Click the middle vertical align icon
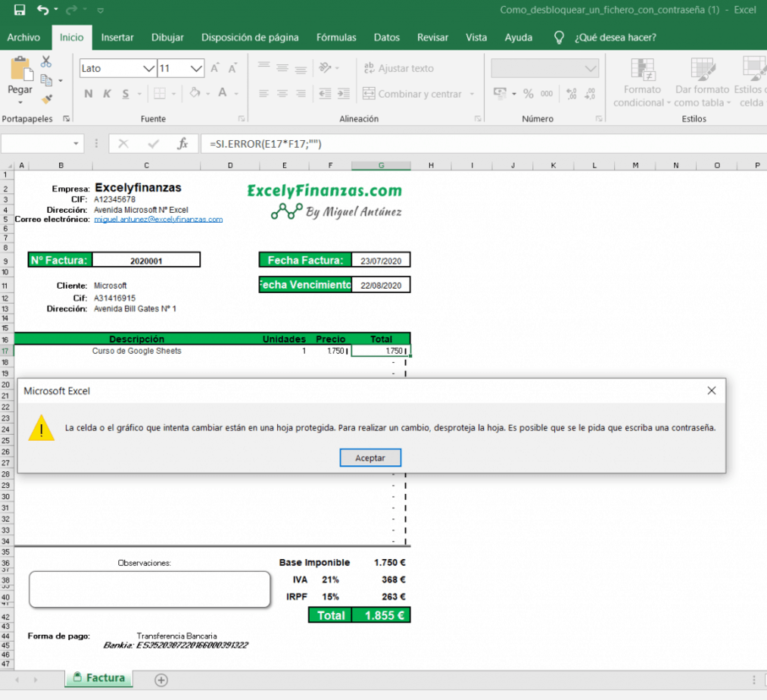 282,68
